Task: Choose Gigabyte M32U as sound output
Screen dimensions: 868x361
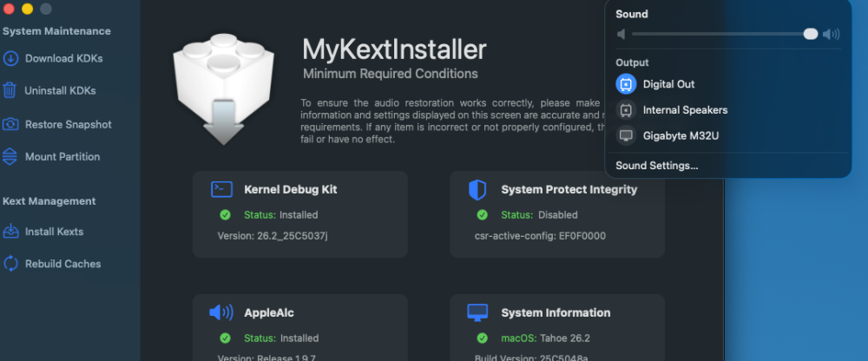Action: tap(681, 135)
